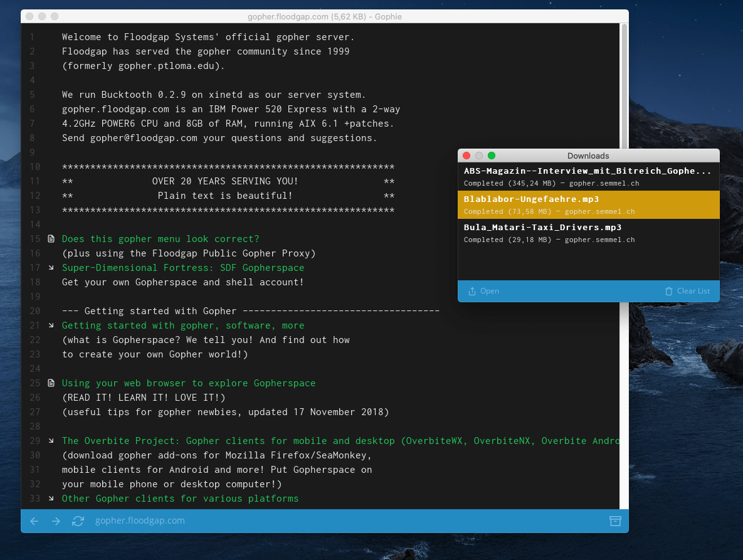Open 'Getting started with gopher, software, more'
Image resolution: width=743 pixels, height=560 pixels.
point(182,325)
